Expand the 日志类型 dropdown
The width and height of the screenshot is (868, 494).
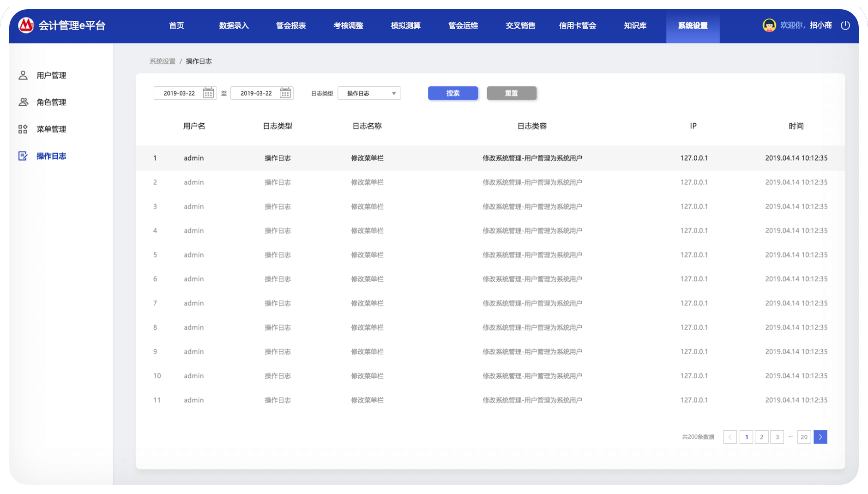[369, 93]
